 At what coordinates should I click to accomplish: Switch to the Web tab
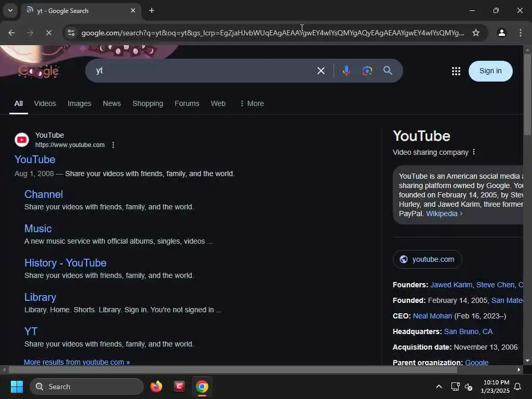click(x=218, y=103)
